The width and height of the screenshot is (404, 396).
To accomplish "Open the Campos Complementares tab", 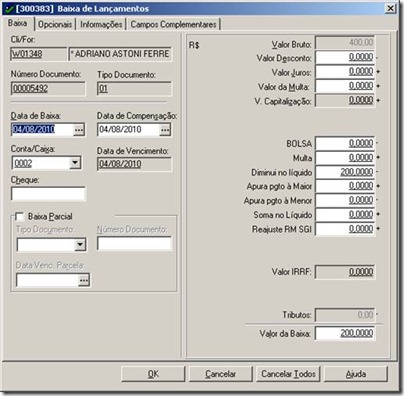I will coord(173,24).
